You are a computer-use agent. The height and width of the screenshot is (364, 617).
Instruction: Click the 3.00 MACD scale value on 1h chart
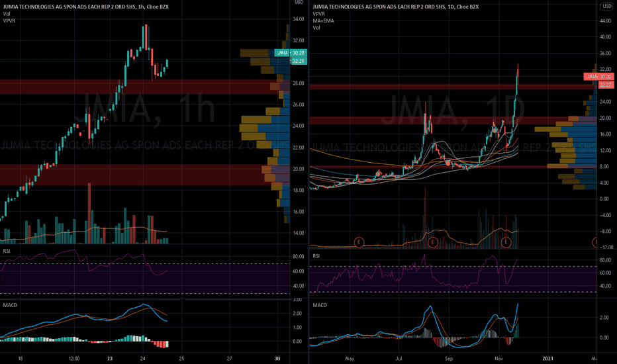297,299
